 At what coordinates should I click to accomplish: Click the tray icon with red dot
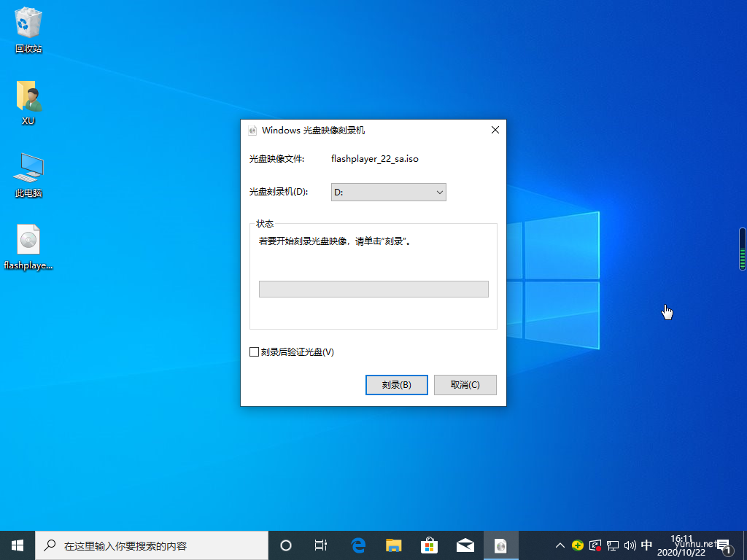(595, 545)
